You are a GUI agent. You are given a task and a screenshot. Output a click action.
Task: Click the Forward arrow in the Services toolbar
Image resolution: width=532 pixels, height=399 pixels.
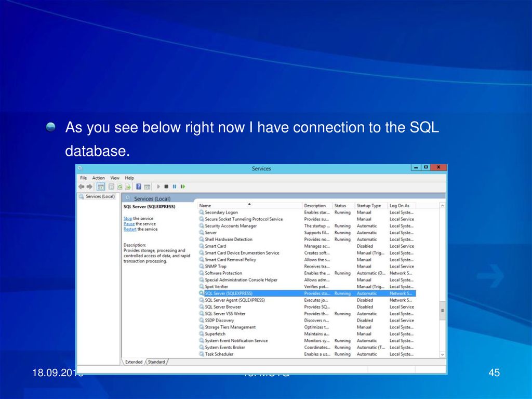tap(89, 187)
